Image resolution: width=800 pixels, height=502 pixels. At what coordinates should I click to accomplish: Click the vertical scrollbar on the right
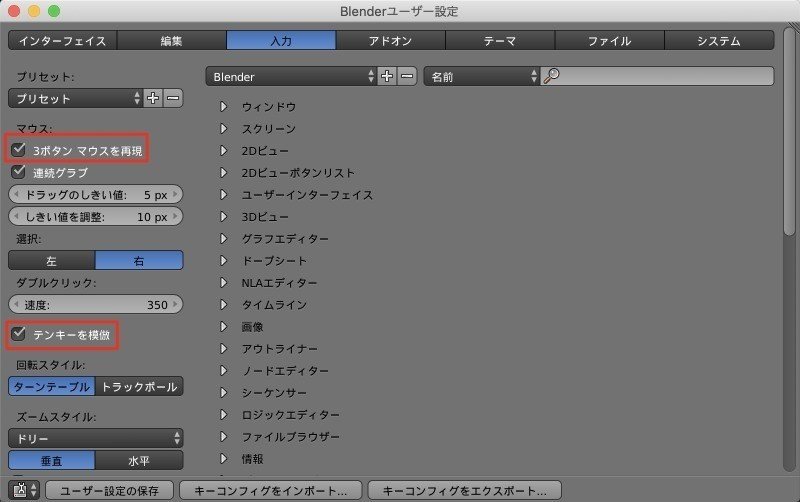point(789,133)
